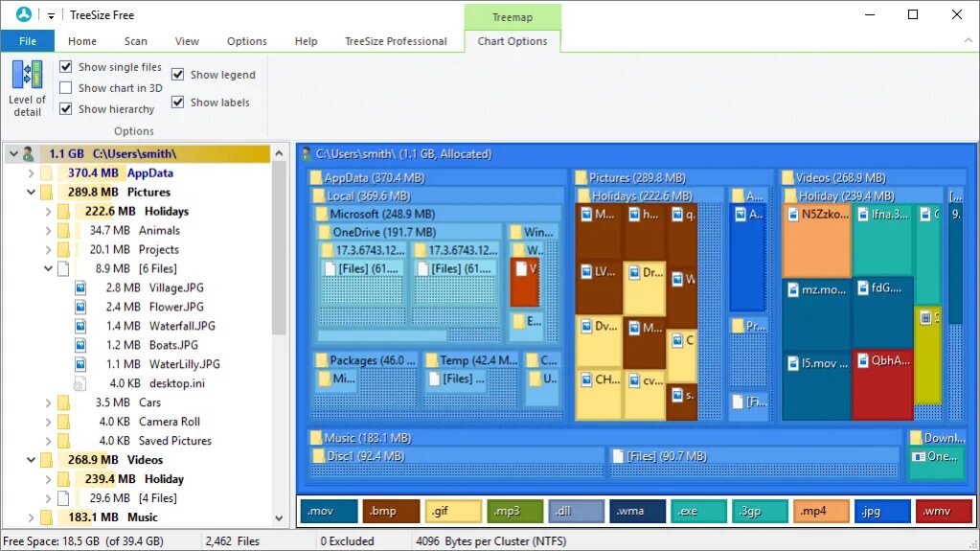The width and height of the screenshot is (980, 551).
Task: Click the user icon of C:\Users\smith\ root
Action: (28, 154)
